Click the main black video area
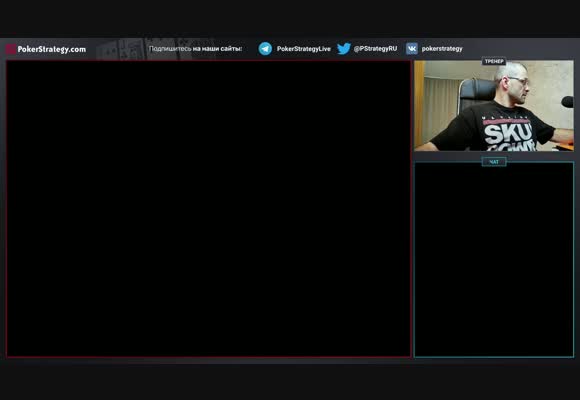 pyautogui.click(x=209, y=209)
